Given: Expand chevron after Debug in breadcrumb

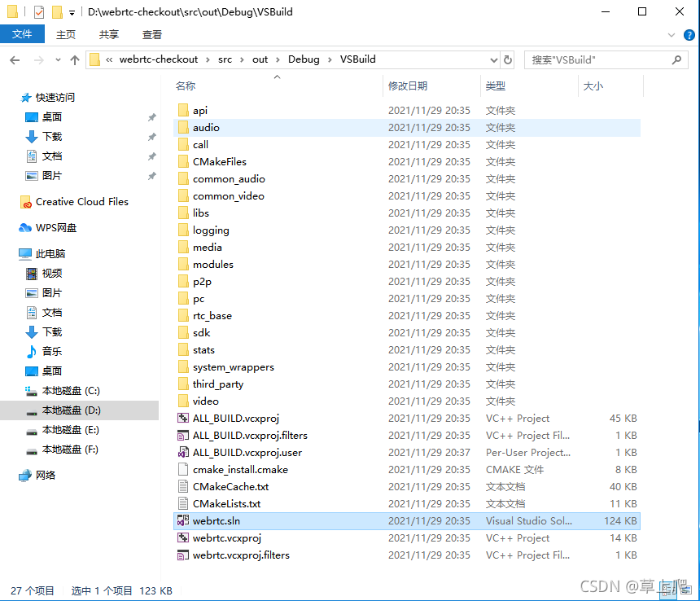Looking at the screenshot, I should tap(330, 59).
